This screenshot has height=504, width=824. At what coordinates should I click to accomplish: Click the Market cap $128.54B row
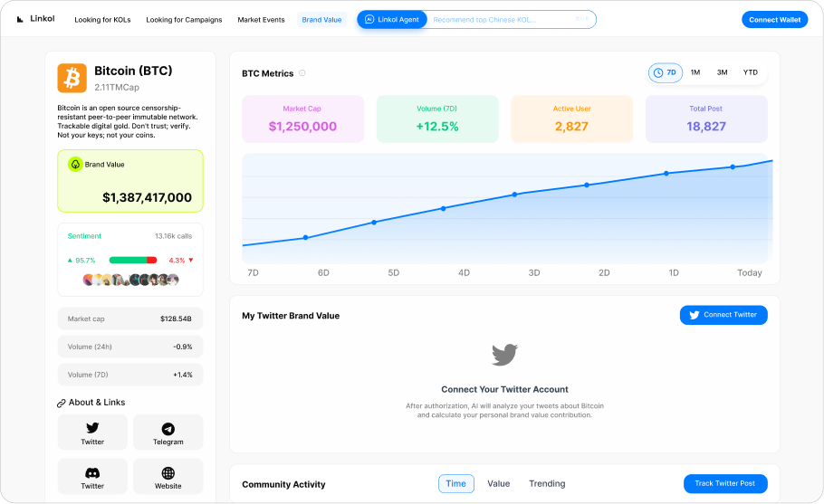point(130,319)
